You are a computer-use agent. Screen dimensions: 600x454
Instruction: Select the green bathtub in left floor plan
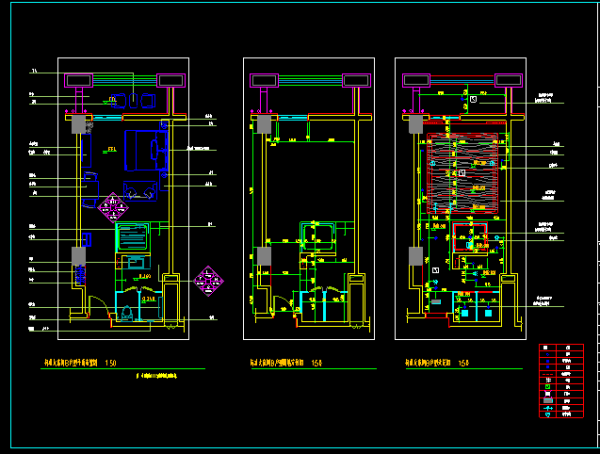click(131, 238)
